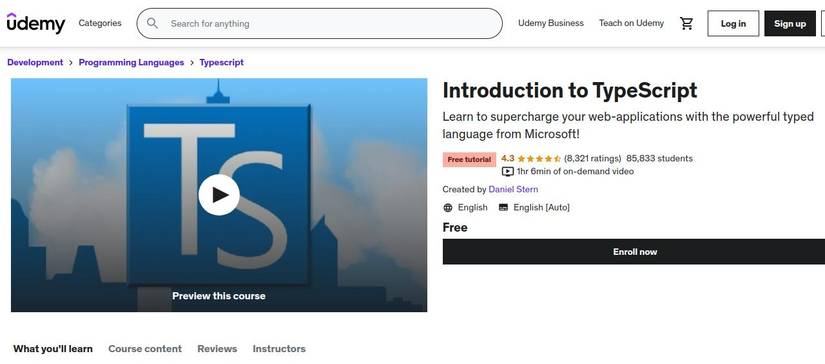825x364 pixels.
Task: Select the 'What you'll learn' tab
Action: 53,349
